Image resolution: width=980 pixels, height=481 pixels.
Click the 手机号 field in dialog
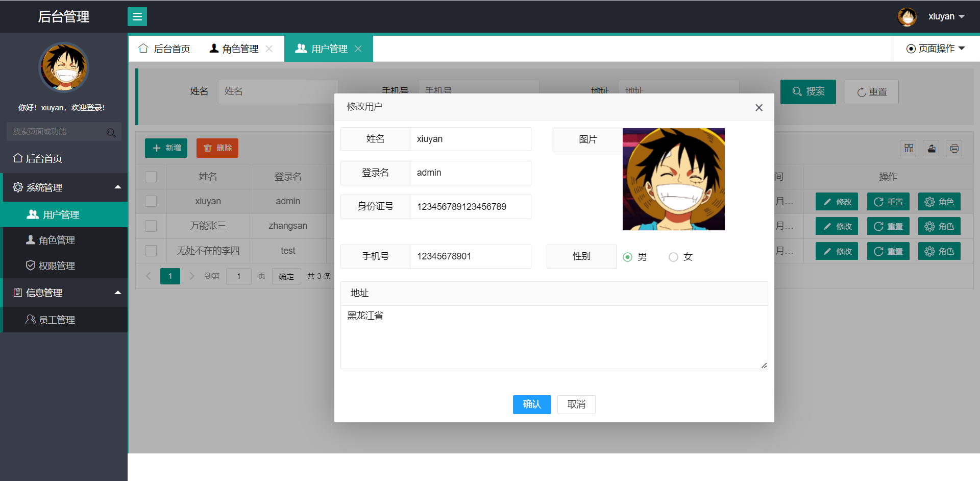click(471, 256)
